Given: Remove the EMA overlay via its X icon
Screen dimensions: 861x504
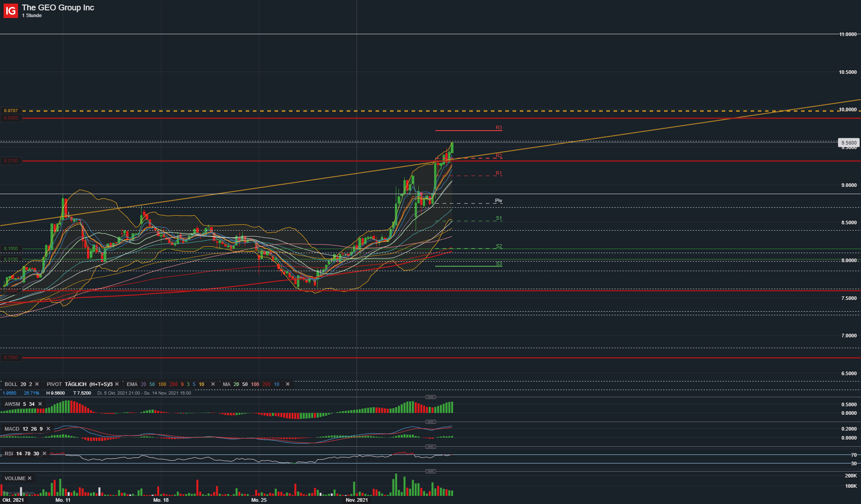Looking at the screenshot, I should click(x=212, y=384).
